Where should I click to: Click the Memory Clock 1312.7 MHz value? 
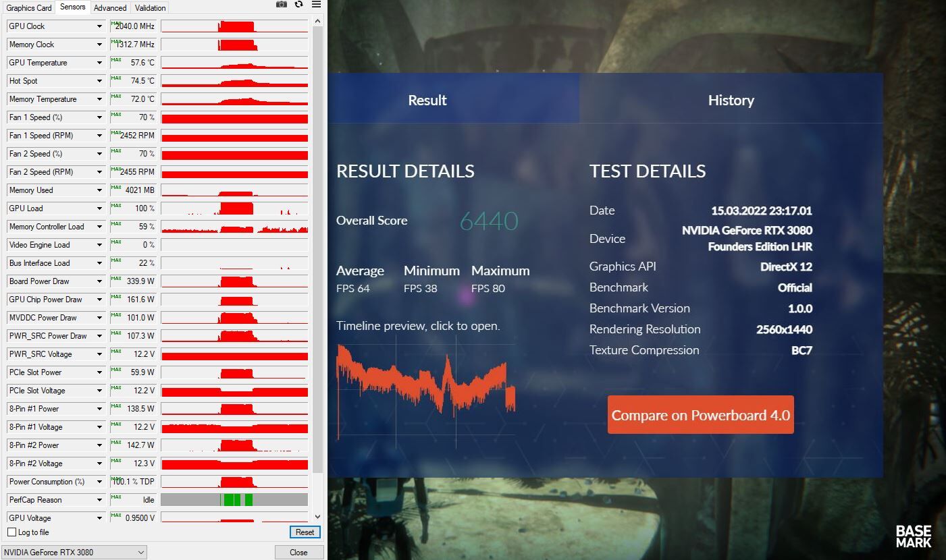(134, 45)
